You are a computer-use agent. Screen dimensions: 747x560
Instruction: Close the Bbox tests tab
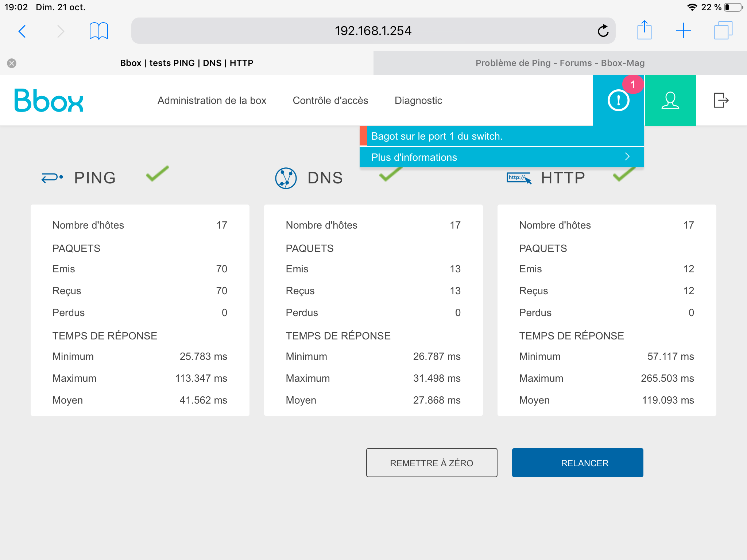[12, 63]
